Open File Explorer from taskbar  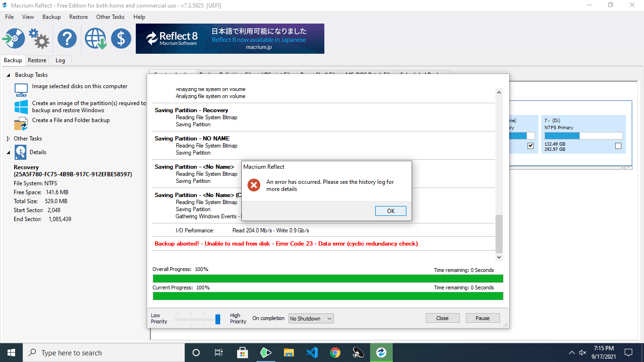(x=289, y=353)
